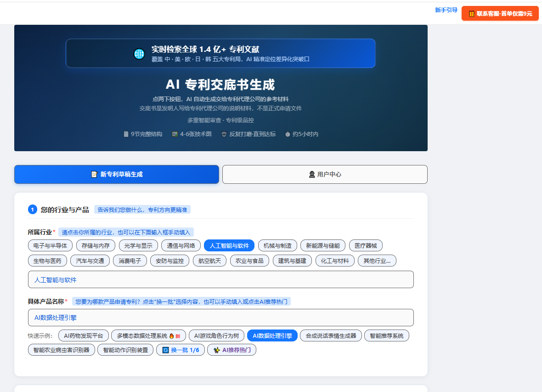Click the picture icon beside 4-6张技术图
The height and width of the screenshot is (392, 542).
pos(175,134)
